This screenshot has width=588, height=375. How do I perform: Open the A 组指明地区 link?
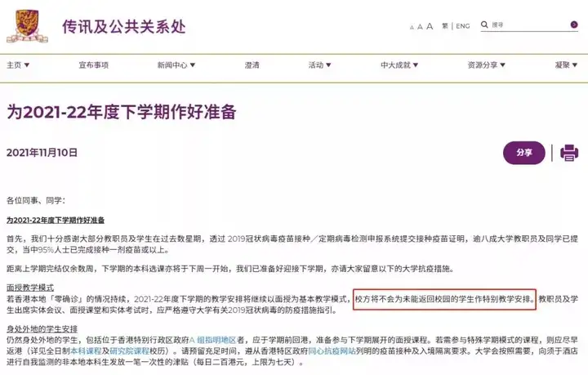(x=212, y=340)
